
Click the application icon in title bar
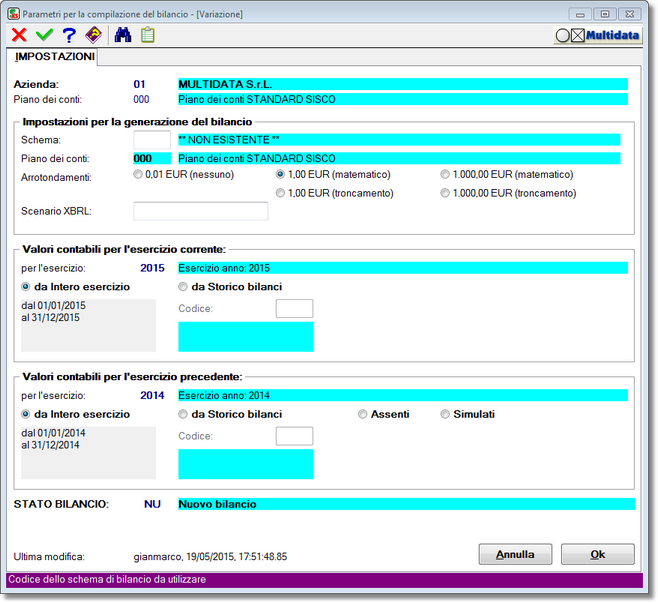13,14
